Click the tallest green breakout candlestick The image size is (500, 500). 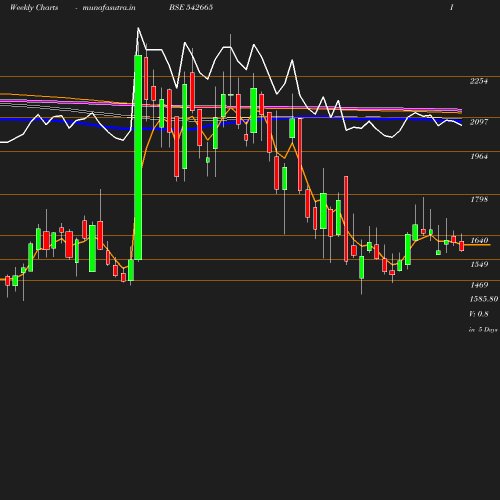(x=138, y=157)
